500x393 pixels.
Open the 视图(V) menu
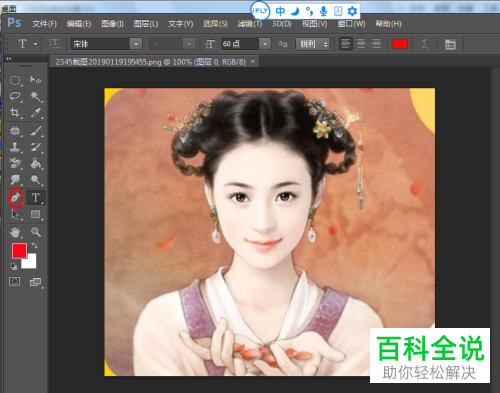(x=314, y=24)
